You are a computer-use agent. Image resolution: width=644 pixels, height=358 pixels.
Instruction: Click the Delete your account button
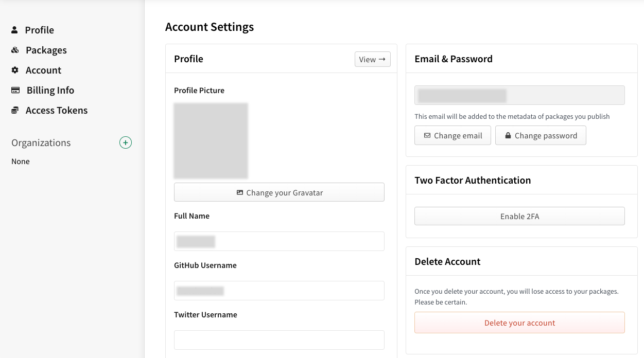coord(519,323)
